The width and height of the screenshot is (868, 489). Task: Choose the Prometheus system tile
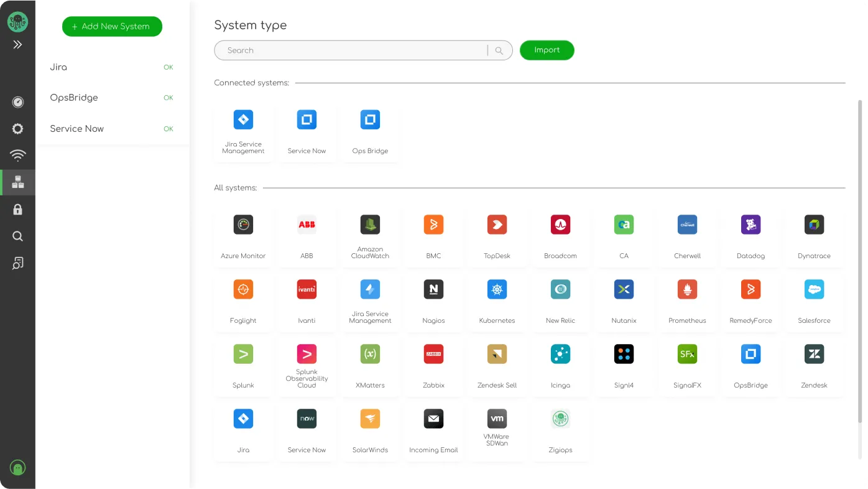[687, 302]
